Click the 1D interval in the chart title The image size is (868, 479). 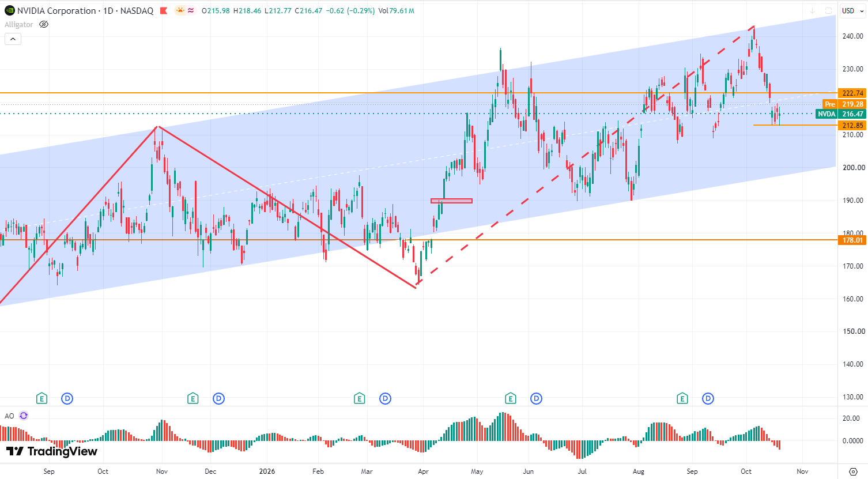pyautogui.click(x=108, y=10)
